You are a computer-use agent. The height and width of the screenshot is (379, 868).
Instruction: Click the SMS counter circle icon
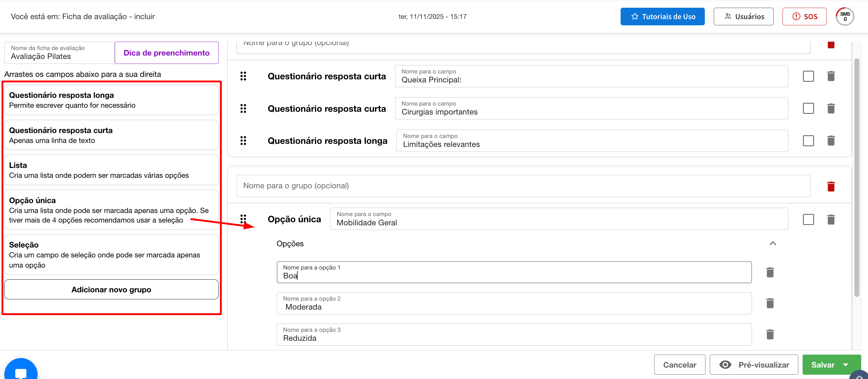[x=845, y=17]
